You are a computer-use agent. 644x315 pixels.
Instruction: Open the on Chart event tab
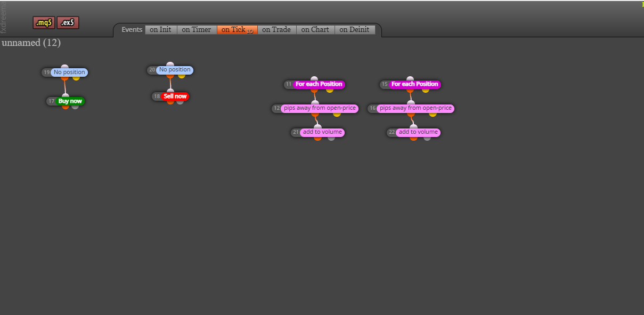click(315, 30)
